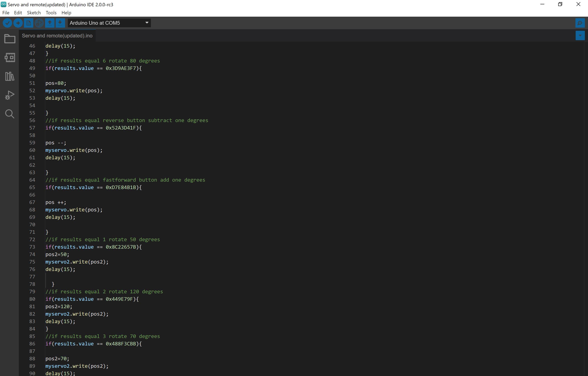
Task: Open the Sketch menu
Action: coord(34,13)
